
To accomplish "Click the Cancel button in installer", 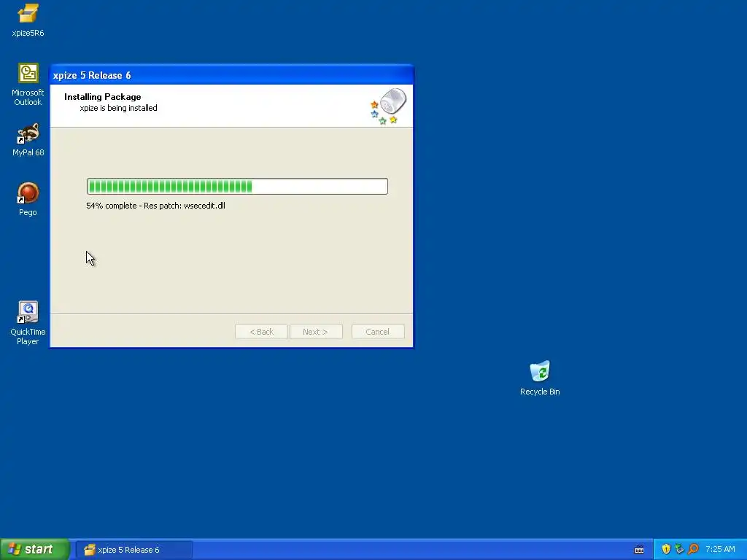I will tap(377, 332).
